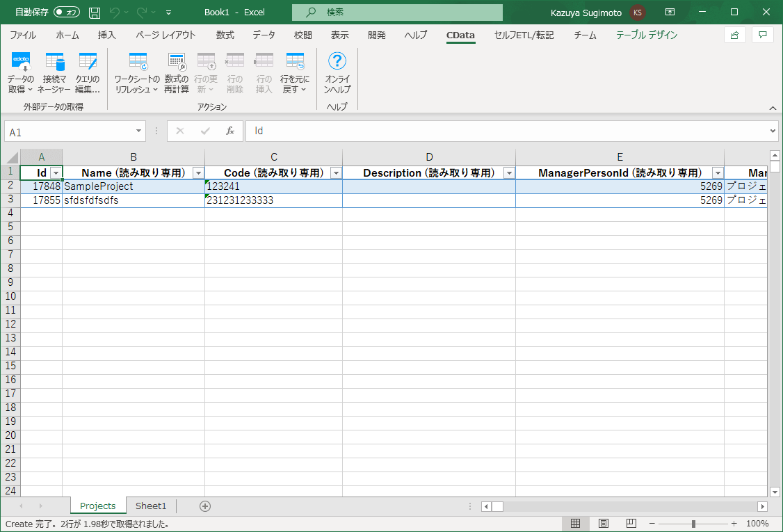The image size is (783, 532).
Task: Switch to the 開発 Developer tab
Action: tap(377, 35)
